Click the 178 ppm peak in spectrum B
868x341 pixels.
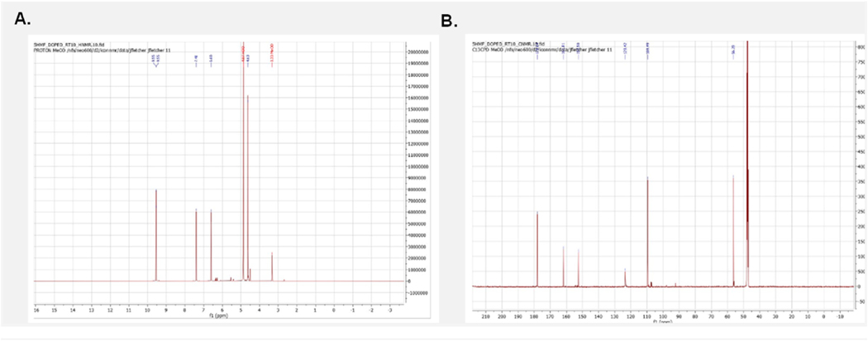[537, 249]
